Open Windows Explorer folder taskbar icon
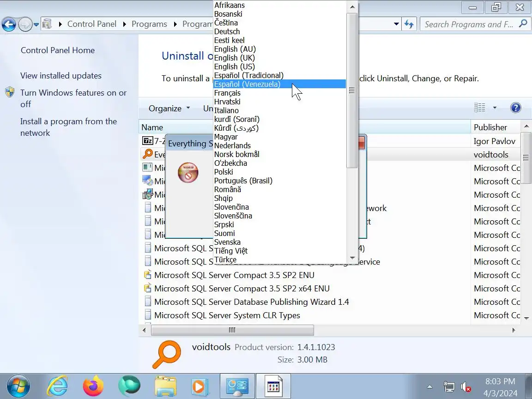This screenshot has width=532, height=399. (165, 386)
